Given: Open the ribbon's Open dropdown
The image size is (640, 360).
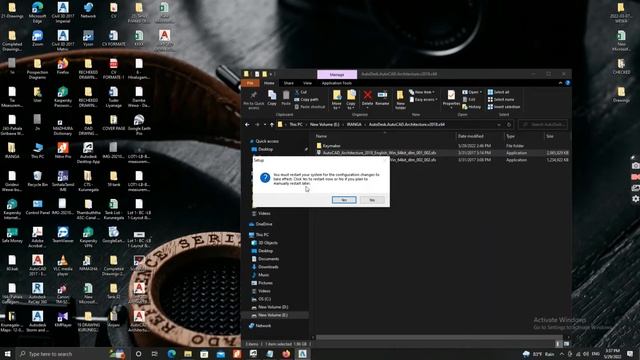Looking at the screenshot, I should click(x=472, y=92).
